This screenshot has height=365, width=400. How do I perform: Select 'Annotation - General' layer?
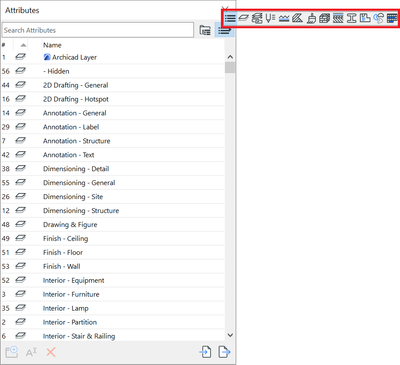coord(113,113)
